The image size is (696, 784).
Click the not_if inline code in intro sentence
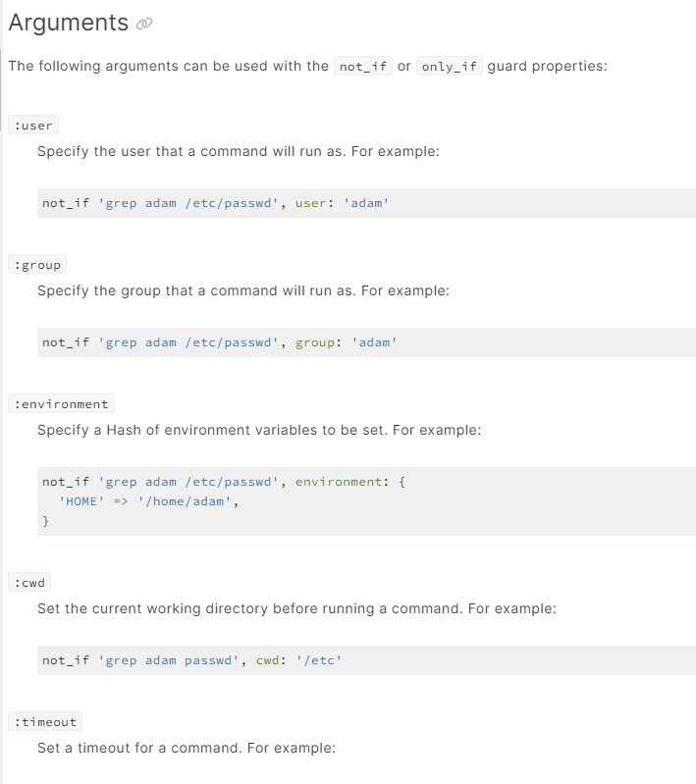(363, 67)
